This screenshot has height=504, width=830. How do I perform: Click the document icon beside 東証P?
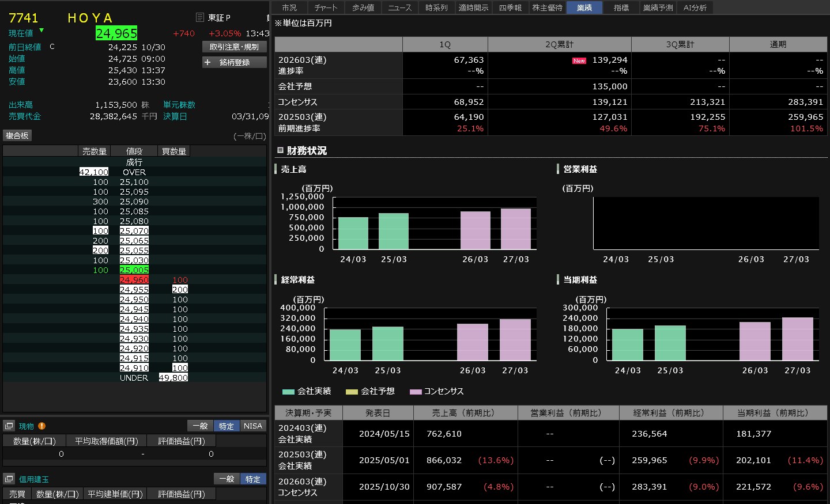[200, 18]
